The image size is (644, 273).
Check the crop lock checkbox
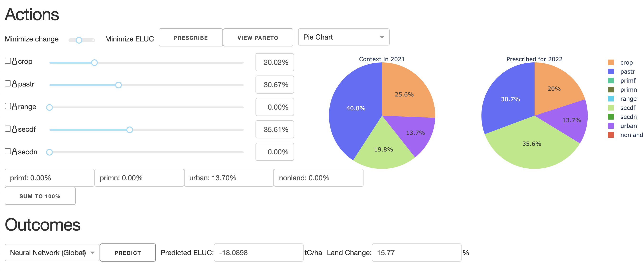8,61
